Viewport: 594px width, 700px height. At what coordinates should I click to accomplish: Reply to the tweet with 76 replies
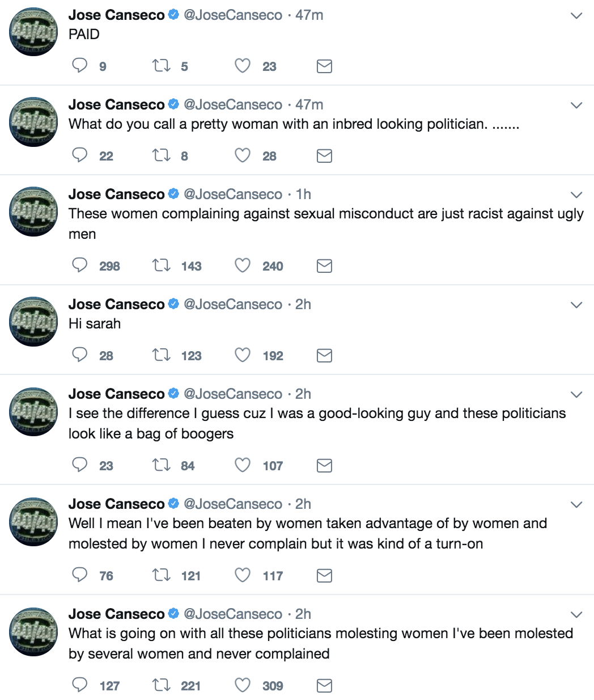(x=79, y=575)
